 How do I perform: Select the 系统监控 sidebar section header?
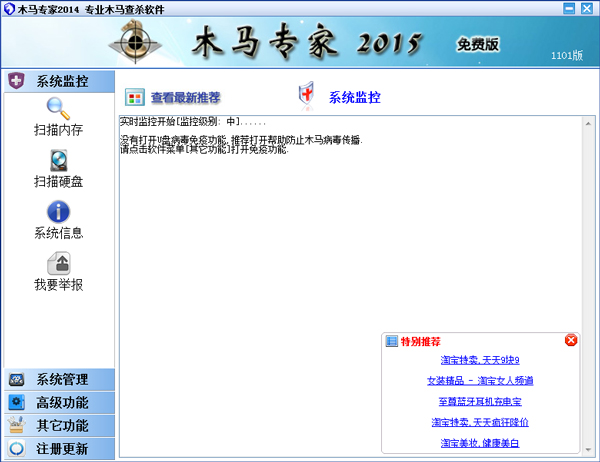point(59,81)
